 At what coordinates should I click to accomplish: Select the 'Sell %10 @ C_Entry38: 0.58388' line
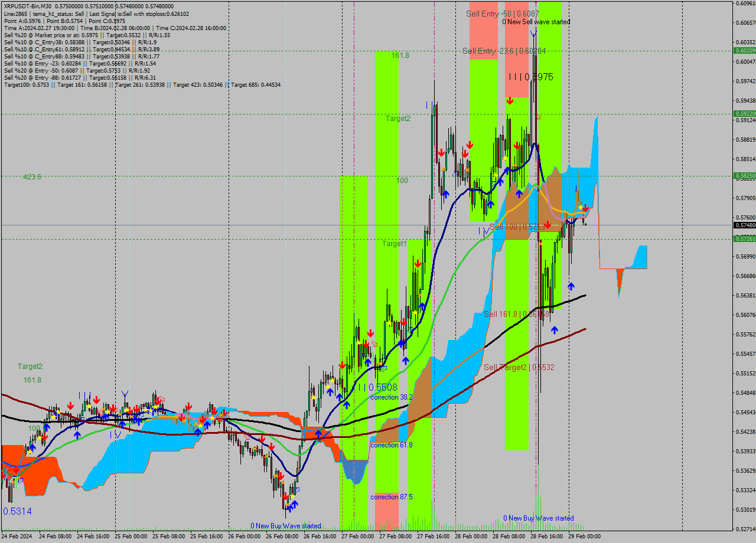click(80, 42)
